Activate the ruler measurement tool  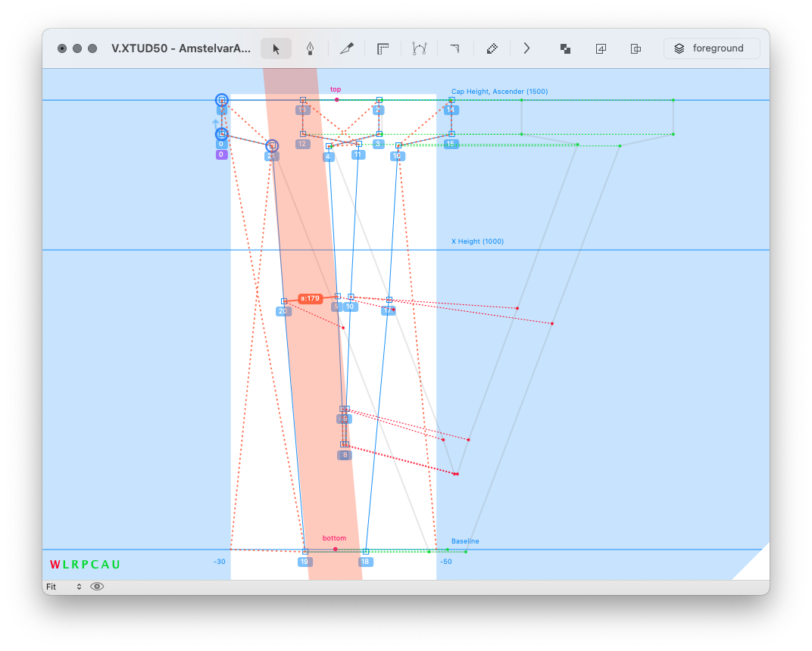pos(383,48)
